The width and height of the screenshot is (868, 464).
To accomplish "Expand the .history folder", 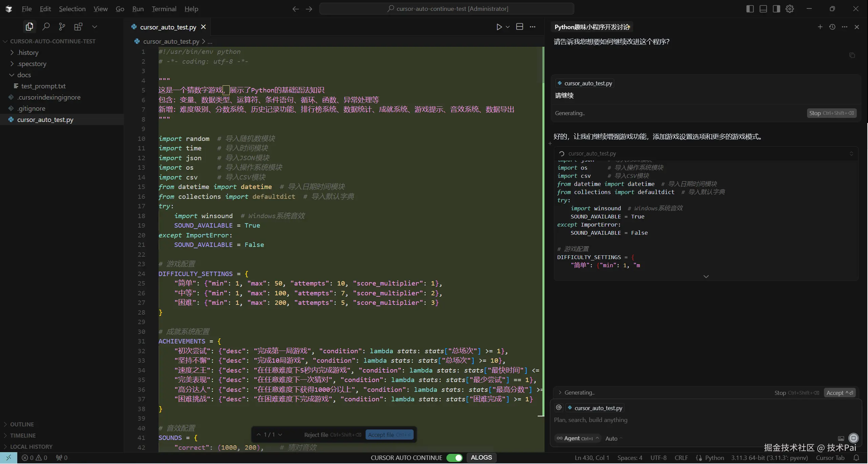I will coord(28,52).
